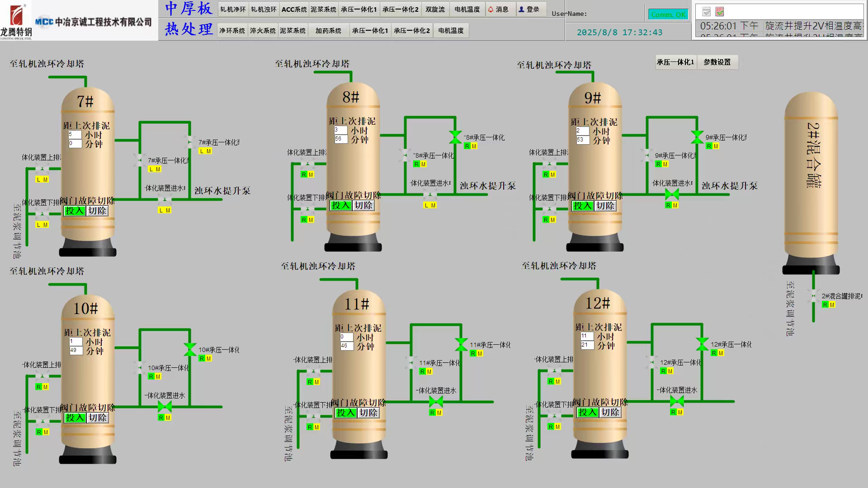
Task: Click the 小时 field of tank 7#
Action: click(75, 135)
